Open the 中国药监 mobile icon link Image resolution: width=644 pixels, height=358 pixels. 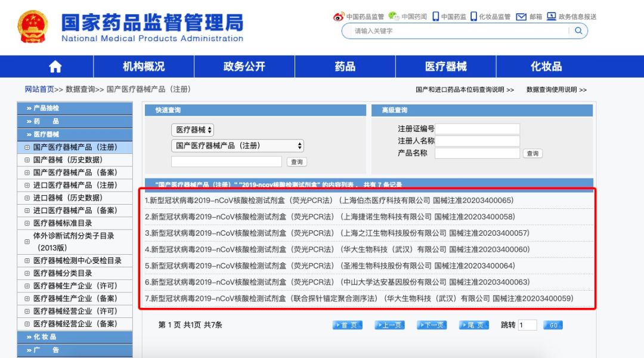tap(449, 17)
